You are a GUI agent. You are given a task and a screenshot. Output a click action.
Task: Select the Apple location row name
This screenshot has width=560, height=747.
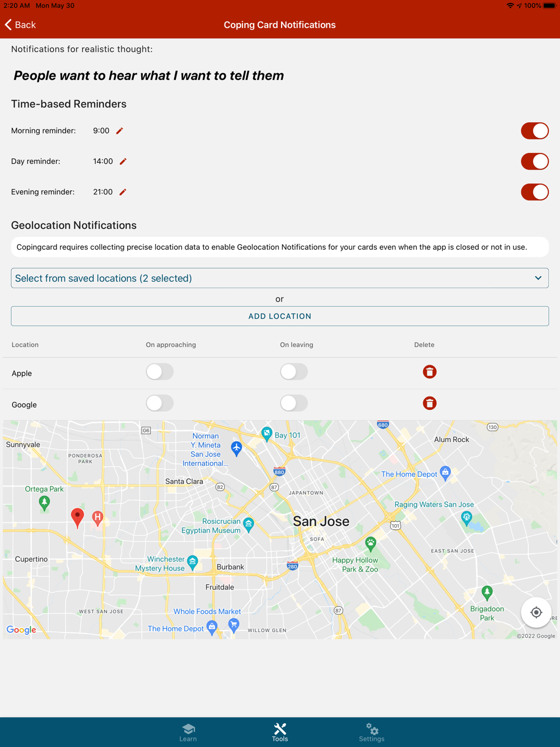[22, 373]
